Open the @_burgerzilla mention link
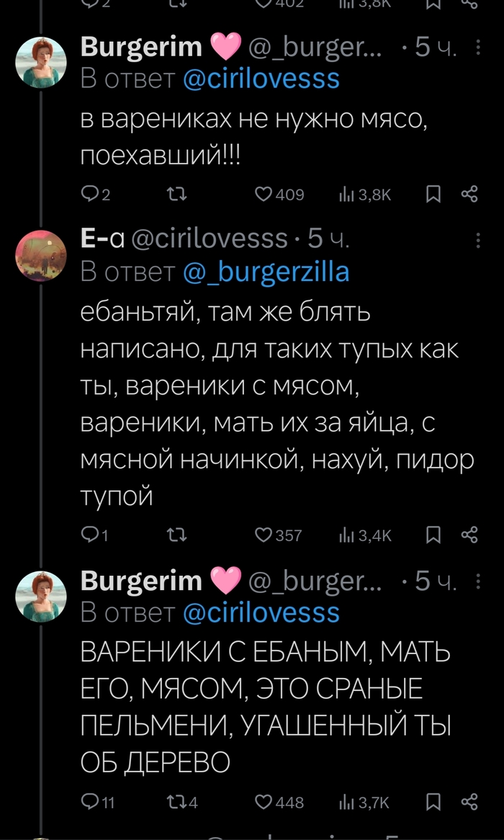 [x=266, y=271]
